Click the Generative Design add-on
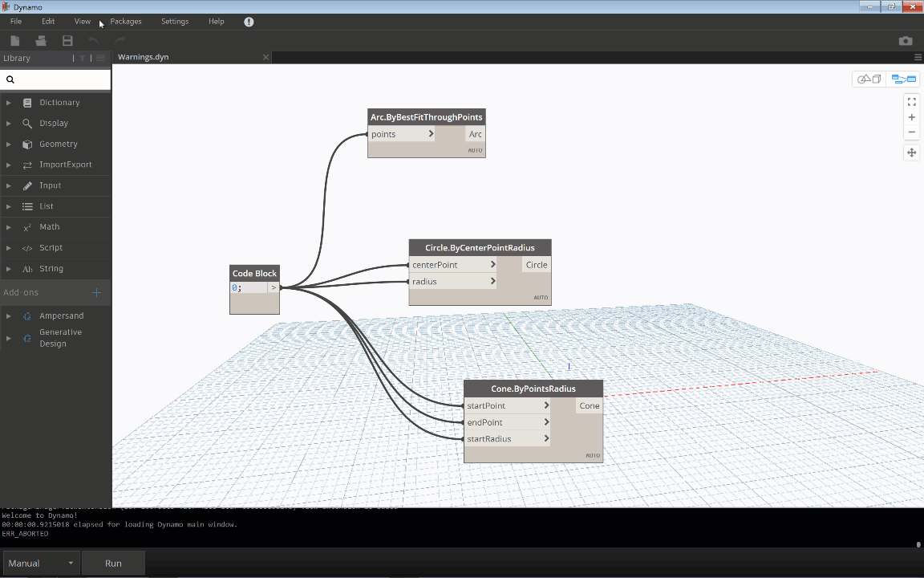Image resolution: width=924 pixels, height=578 pixels. pyautogui.click(x=61, y=338)
